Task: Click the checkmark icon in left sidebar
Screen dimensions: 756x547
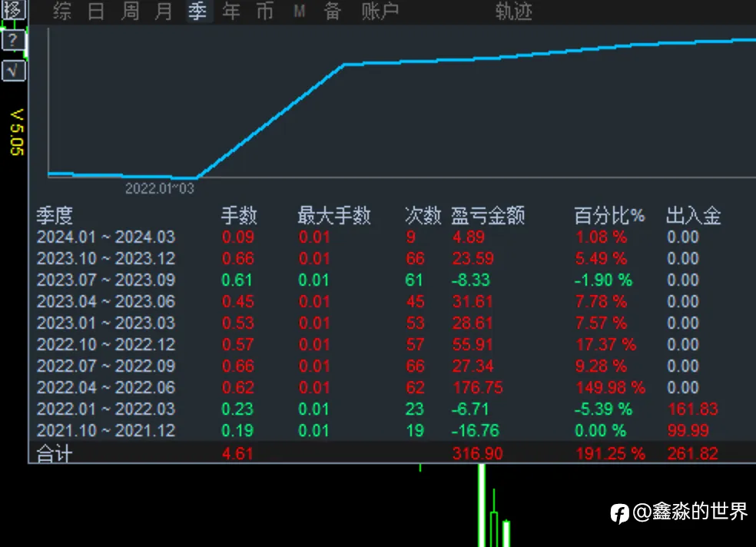Action: [13, 71]
